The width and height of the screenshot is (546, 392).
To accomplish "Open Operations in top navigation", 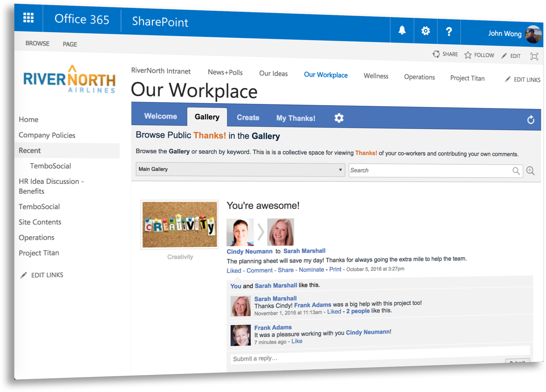I will [x=419, y=77].
